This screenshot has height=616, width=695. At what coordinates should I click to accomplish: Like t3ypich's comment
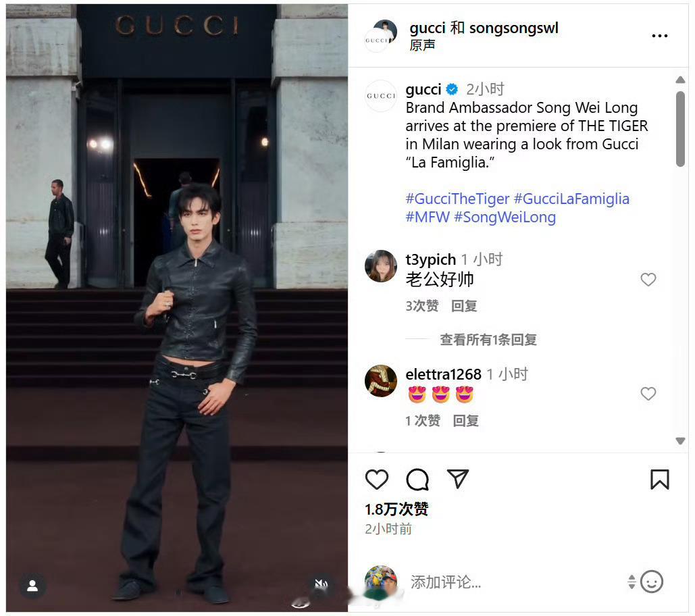[648, 280]
